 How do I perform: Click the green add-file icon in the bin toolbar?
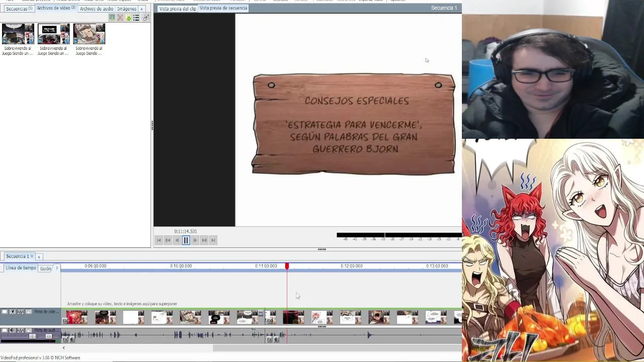[128, 18]
